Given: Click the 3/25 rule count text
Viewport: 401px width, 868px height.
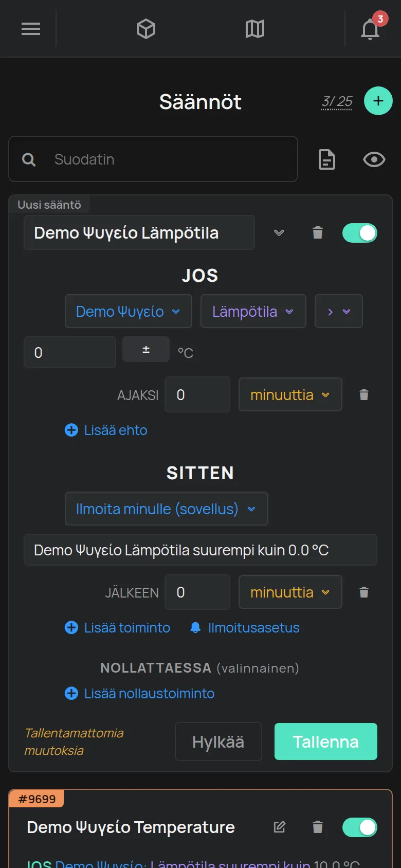Looking at the screenshot, I should pos(337,101).
